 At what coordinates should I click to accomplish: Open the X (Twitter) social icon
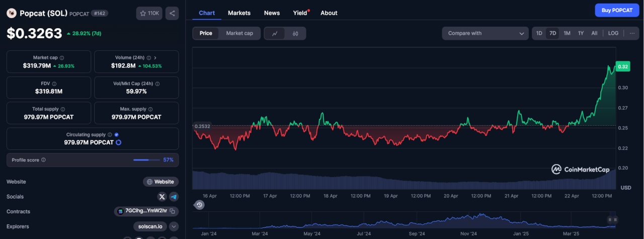[x=162, y=197]
